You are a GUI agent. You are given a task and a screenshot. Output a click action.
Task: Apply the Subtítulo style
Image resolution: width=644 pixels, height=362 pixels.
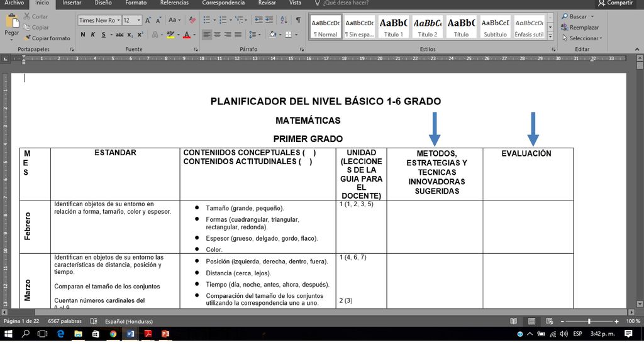[x=495, y=28]
